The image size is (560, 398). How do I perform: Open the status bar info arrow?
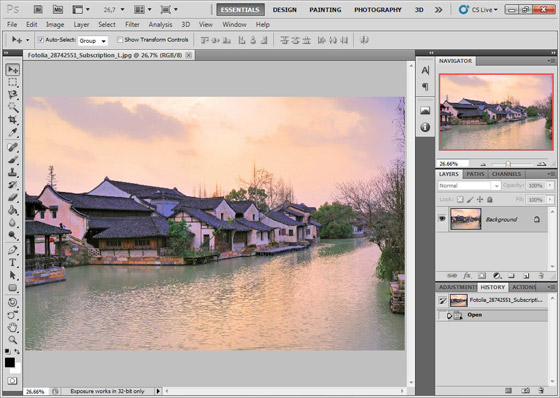pyautogui.click(x=158, y=391)
